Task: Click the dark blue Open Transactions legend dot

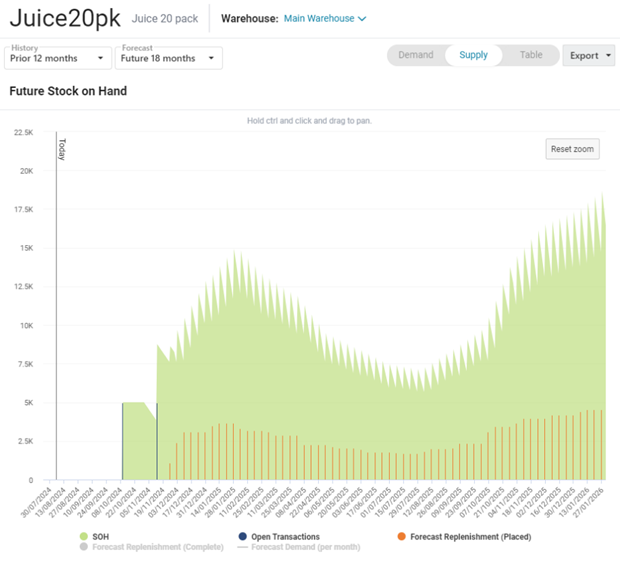Action: click(243, 537)
